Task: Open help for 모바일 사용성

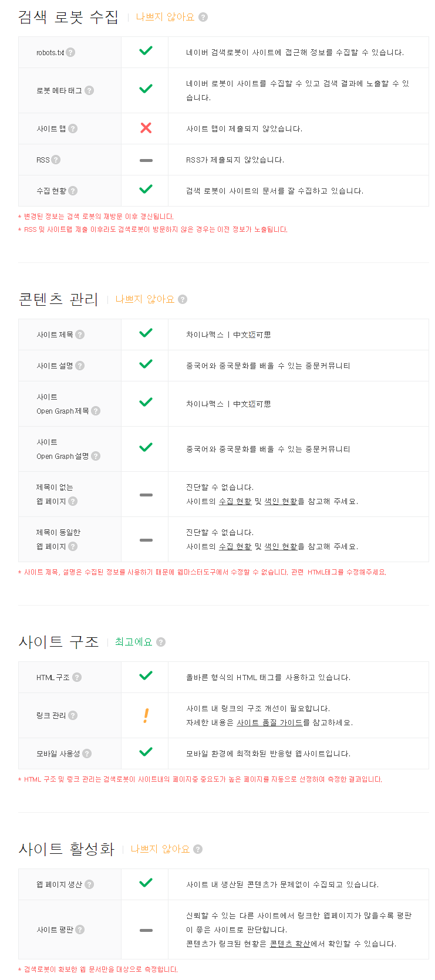Action: (x=87, y=753)
